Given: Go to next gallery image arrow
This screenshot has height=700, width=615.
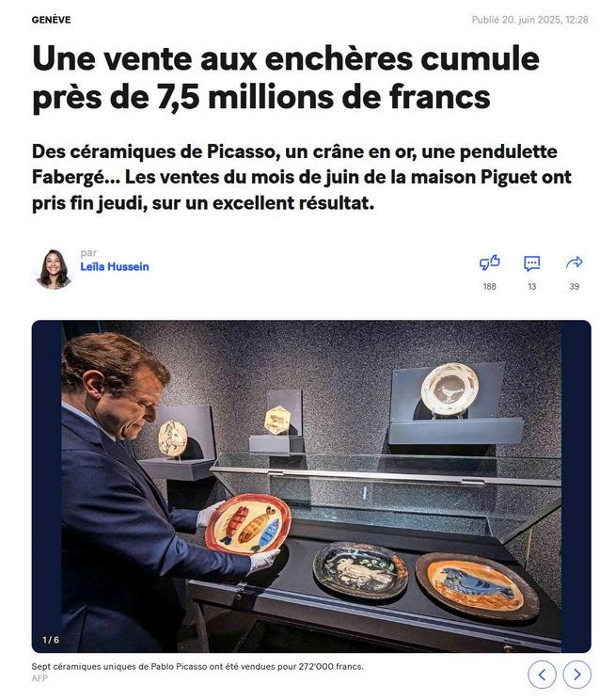Looking at the screenshot, I should 577,674.
